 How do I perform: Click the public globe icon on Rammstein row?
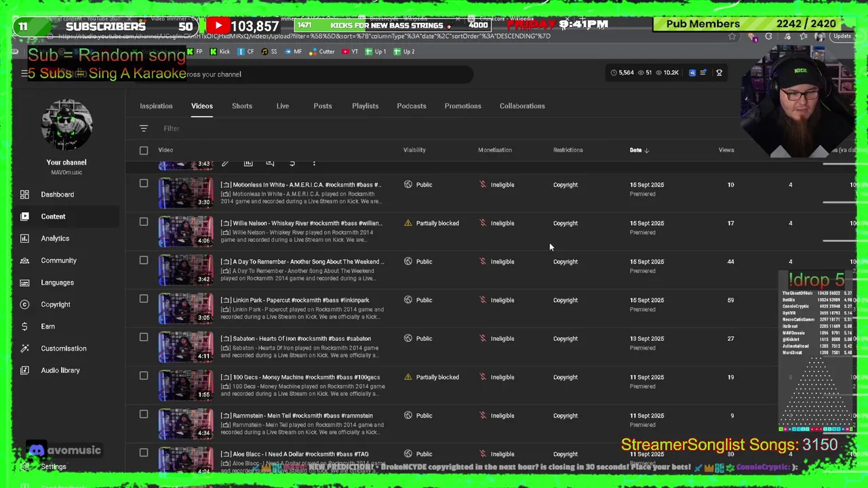[x=408, y=415]
